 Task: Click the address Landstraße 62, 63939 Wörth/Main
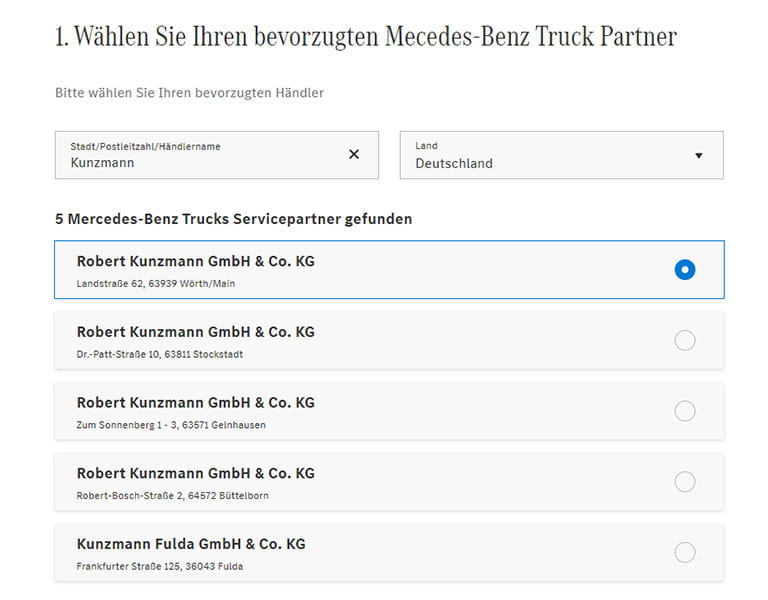(x=156, y=284)
